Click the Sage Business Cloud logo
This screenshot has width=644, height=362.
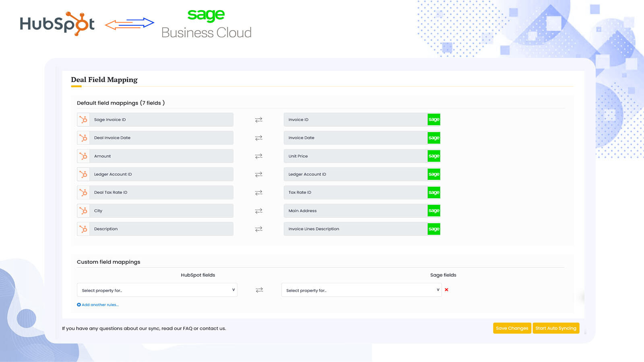click(206, 24)
